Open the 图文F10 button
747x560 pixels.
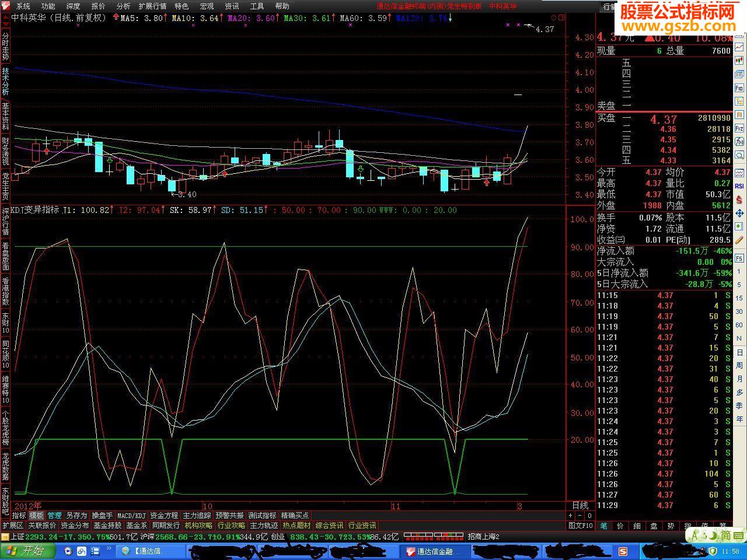point(581,526)
